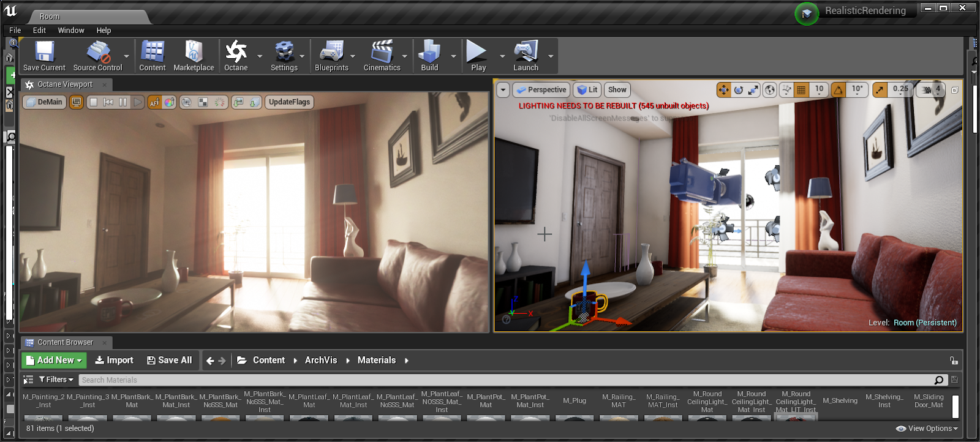Image resolution: width=980 pixels, height=442 pixels.
Task: Click the second green-arrow save icon in Octane Viewport
Action: click(x=255, y=102)
